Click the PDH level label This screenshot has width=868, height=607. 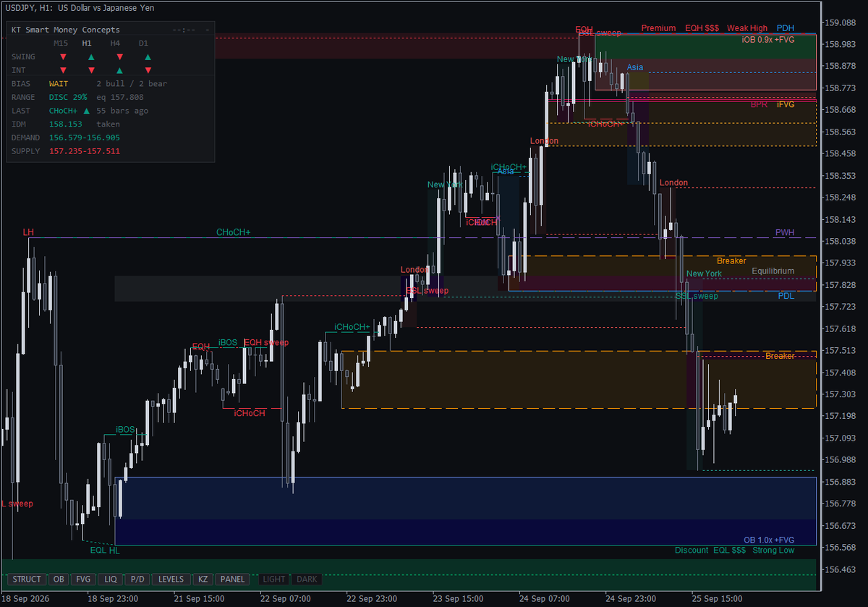pyautogui.click(x=786, y=28)
